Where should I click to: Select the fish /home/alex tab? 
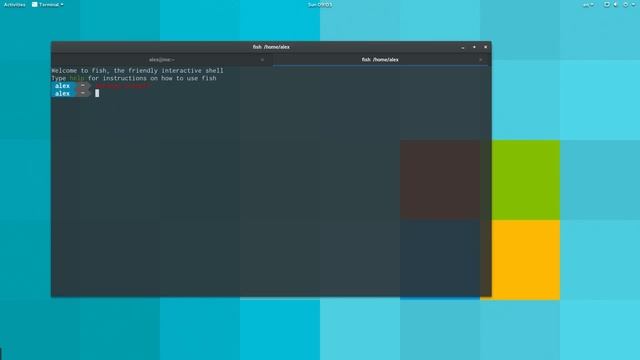pyautogui.click(x=380, y=60)
